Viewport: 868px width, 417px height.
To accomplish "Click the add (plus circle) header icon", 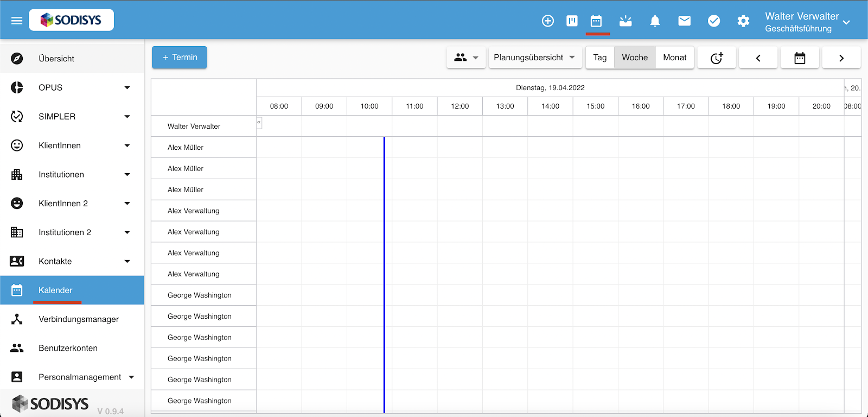I will click(548, 21).
